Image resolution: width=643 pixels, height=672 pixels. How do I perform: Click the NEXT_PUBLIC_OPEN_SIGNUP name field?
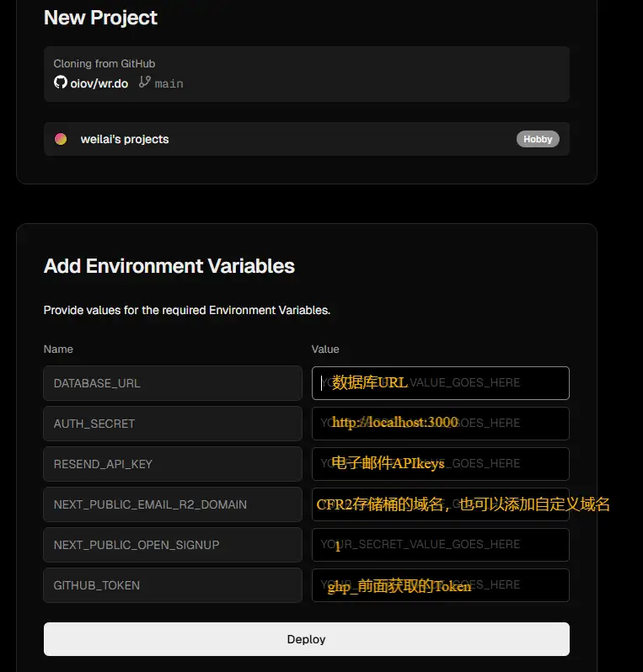(x=172, y=545)
